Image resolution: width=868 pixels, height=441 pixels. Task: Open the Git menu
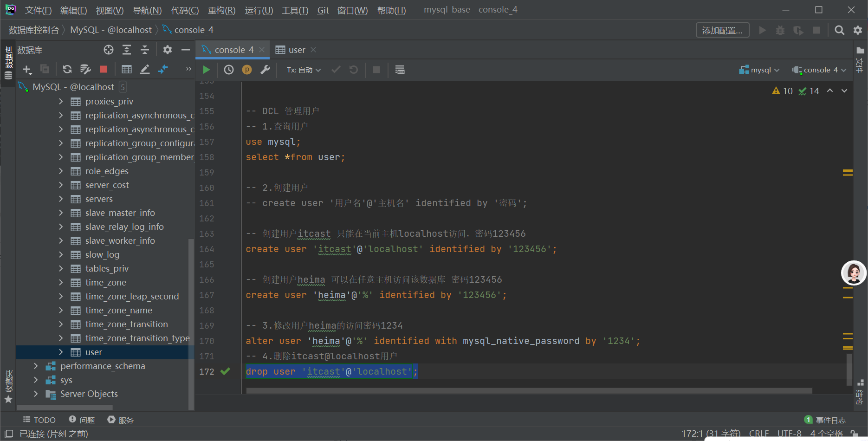(323, 10)
